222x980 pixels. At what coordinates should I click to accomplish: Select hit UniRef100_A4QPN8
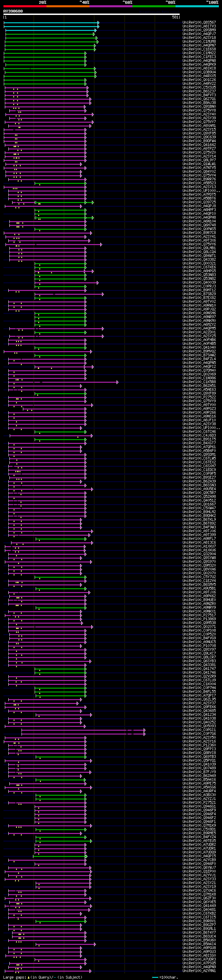[199, 60]
